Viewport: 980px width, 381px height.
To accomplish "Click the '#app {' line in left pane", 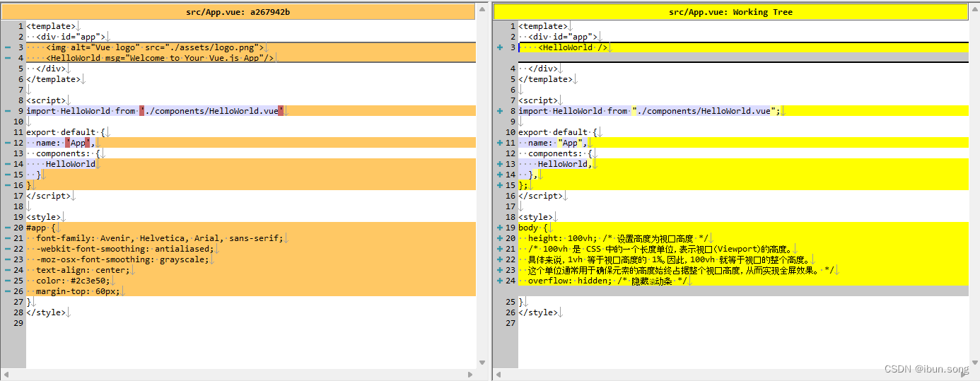I will coord(251,228).
